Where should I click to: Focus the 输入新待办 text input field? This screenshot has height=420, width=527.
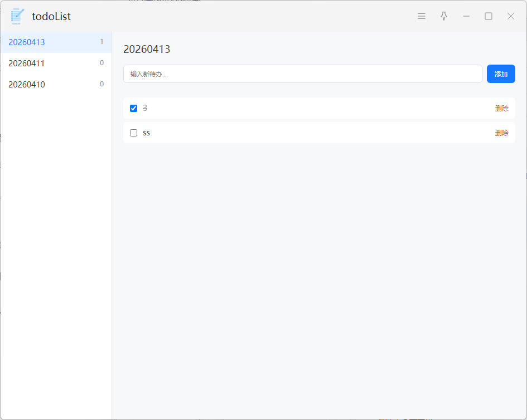click(302, 74)
